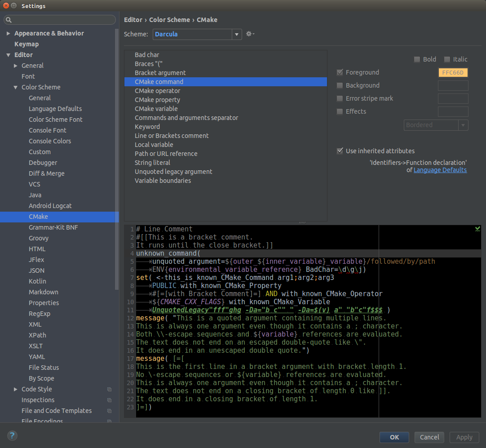486x448 pixels.
Task: Enable the Background checkbox
Action: pos(340,85)
